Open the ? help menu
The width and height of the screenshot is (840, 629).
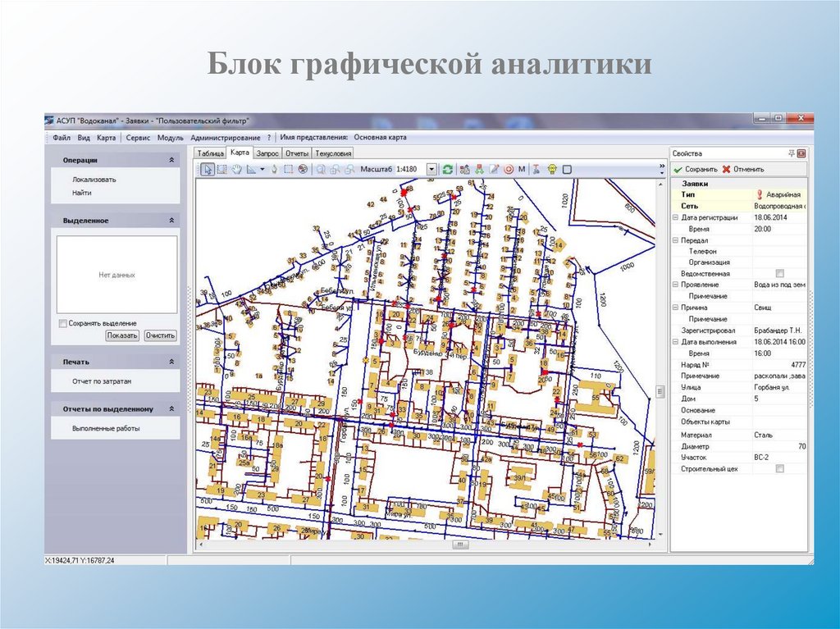coord(269,138)
